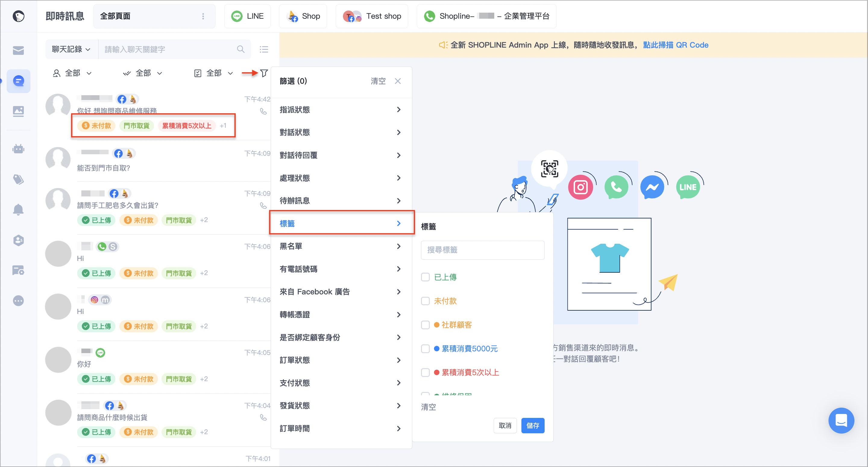
Task: Open the floating chat support bubble
Action: coord(841,421)
